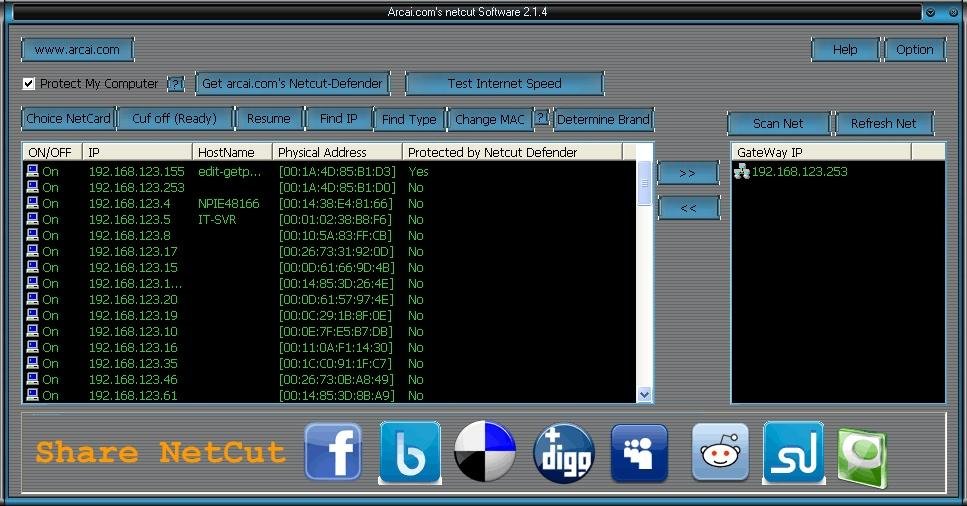Click the blue 'b' social share icon

[x=410, y=452]
